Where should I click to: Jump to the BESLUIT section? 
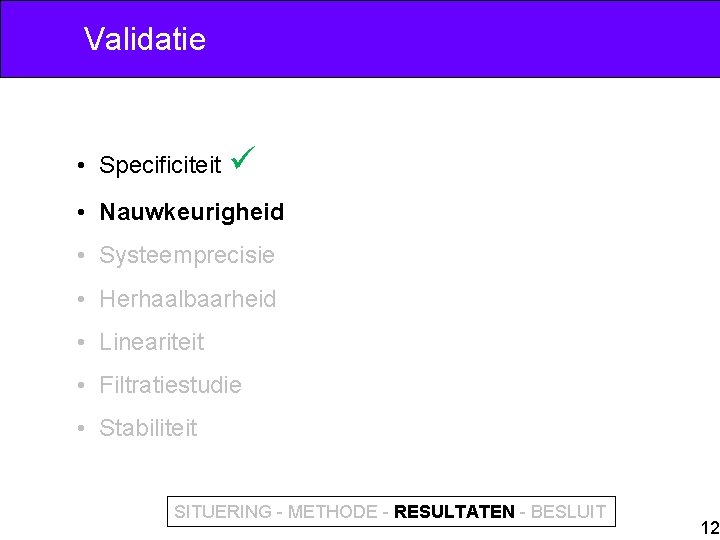coord(568,512)
